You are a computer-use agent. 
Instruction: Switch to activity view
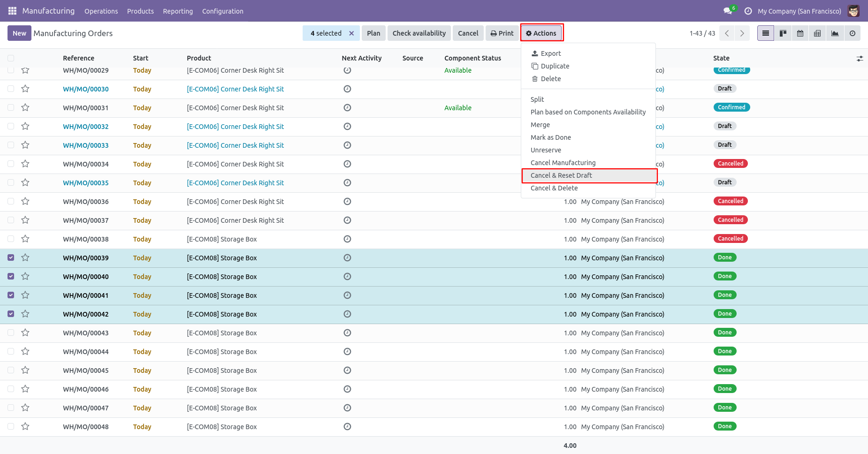coord(852,33)
